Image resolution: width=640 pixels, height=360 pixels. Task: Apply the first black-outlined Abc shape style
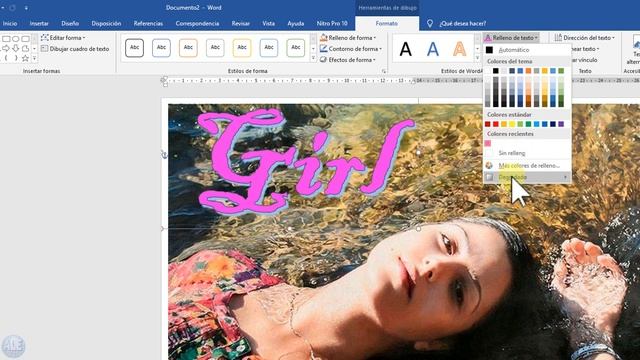(134, 48)
